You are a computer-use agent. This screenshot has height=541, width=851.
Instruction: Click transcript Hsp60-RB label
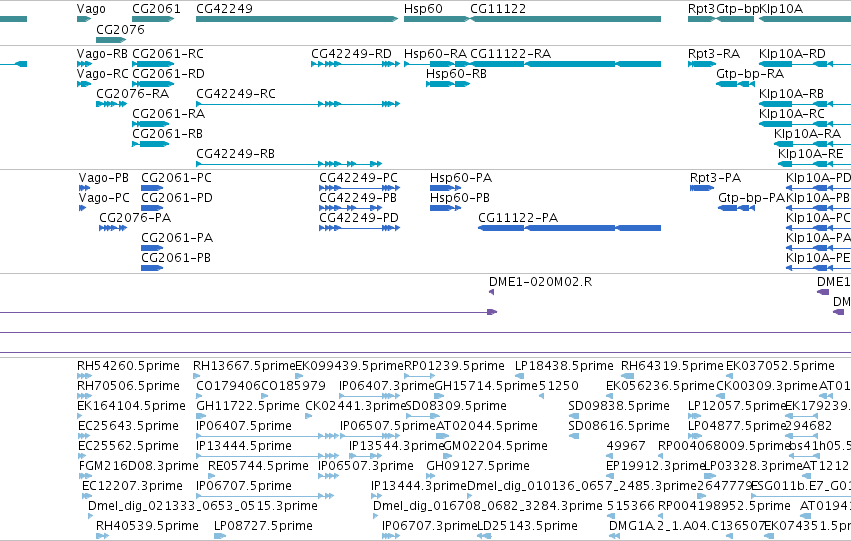pyautogui.click(x=456, y=74)
